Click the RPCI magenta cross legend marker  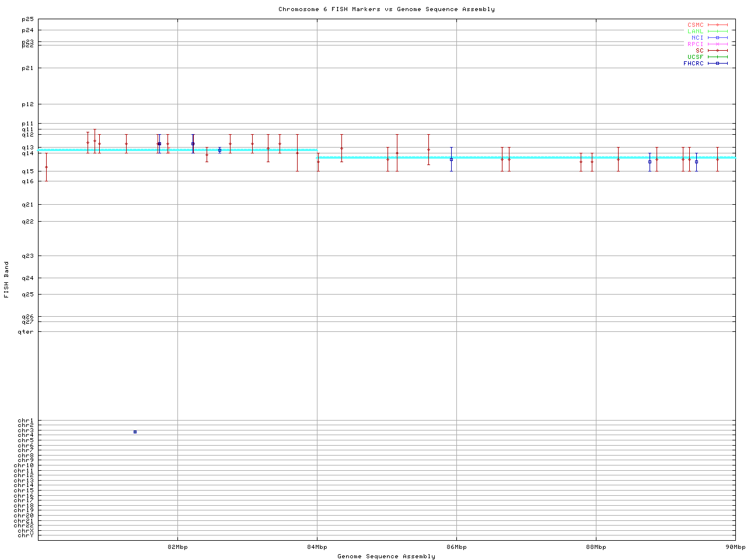717,44
